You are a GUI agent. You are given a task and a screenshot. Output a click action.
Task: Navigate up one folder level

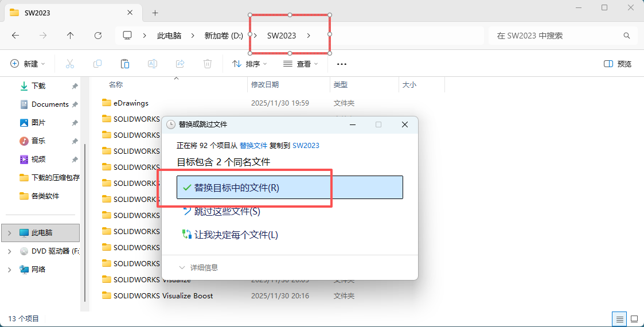(x=70, y=36)
